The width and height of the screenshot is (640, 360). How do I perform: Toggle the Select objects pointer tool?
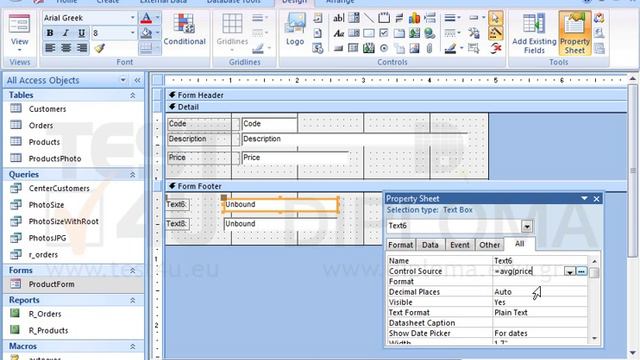pyautogui.click(x=496, y=18)
